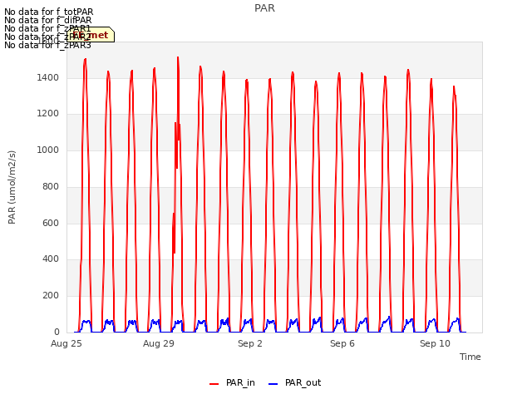Click the 600 y-axis tick label
532x399 pixels.
[51, 223]
